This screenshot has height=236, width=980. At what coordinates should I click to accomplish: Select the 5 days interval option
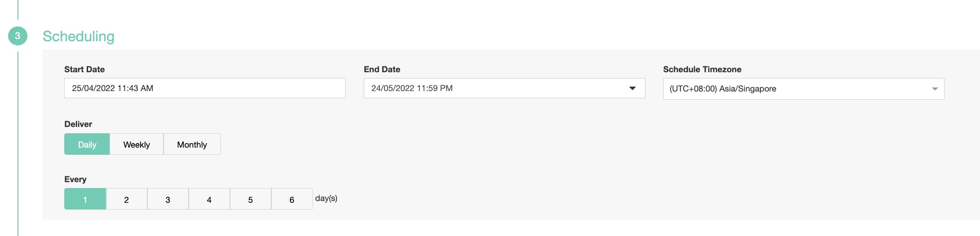tap(250, 199)
